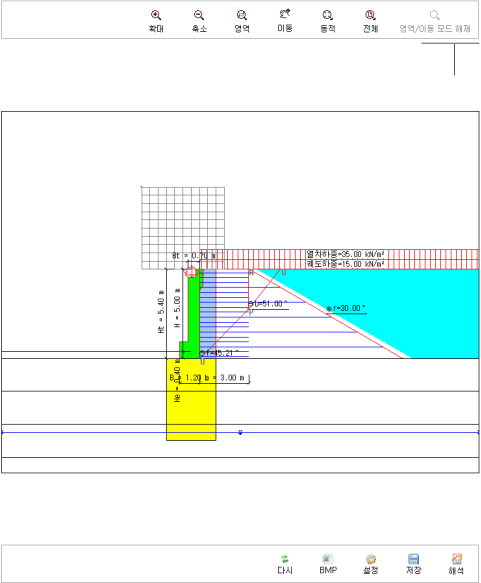Export the drawing using BMP button
The height and width of the screenshot is (583, 481).
[x=328, y=564]
